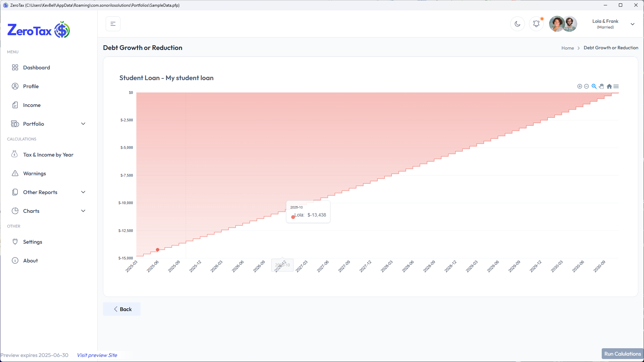Expand the Other Reports section
The width and height of the screenshot is (644, 362).
coord(83,192)
